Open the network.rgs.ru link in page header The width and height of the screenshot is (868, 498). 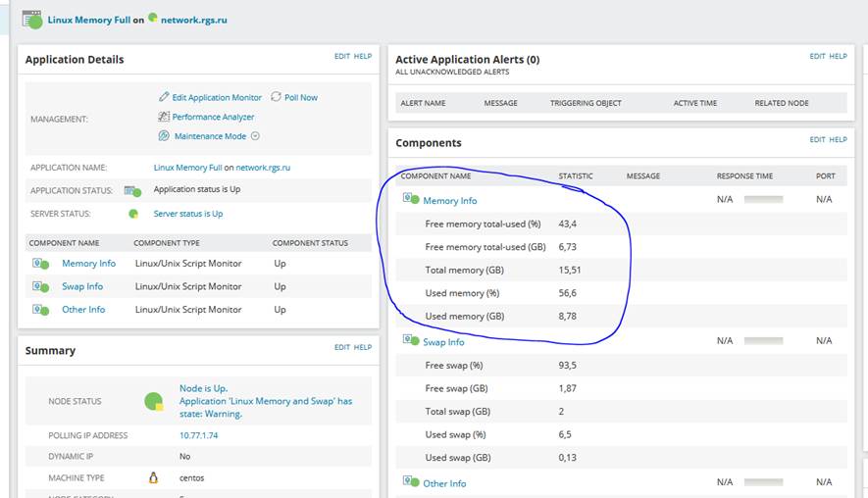click(194, 20)
